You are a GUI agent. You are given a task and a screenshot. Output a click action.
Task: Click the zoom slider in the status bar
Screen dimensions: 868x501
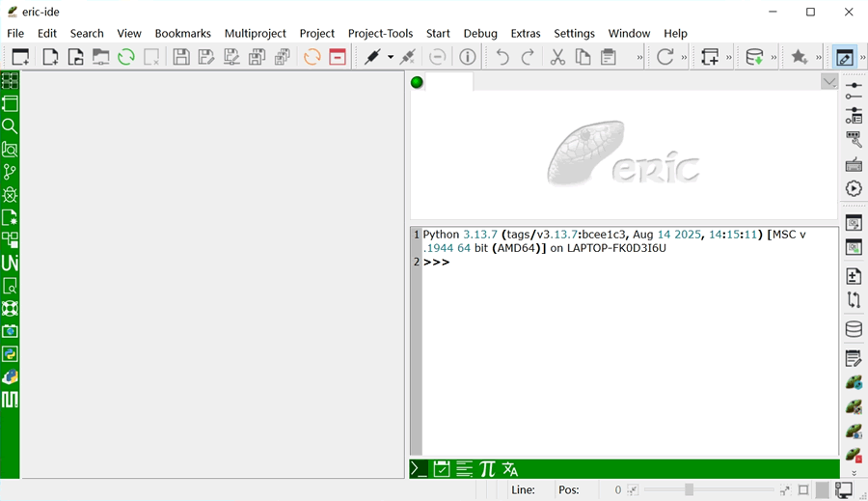point(689,490)
